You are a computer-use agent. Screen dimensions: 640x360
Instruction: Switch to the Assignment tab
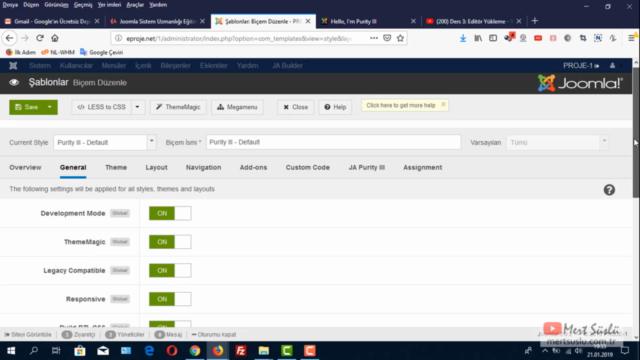pos(422,167)
